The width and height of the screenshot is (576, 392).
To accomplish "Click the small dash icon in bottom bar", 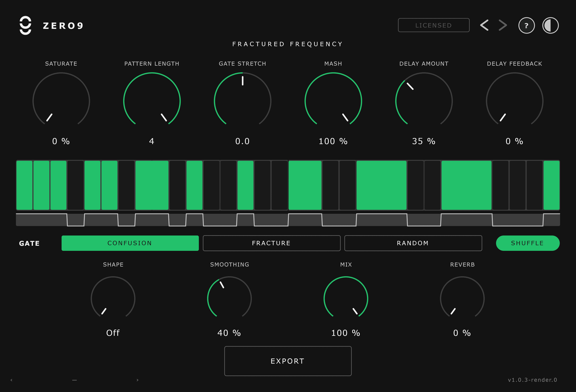I will point(74,380).
